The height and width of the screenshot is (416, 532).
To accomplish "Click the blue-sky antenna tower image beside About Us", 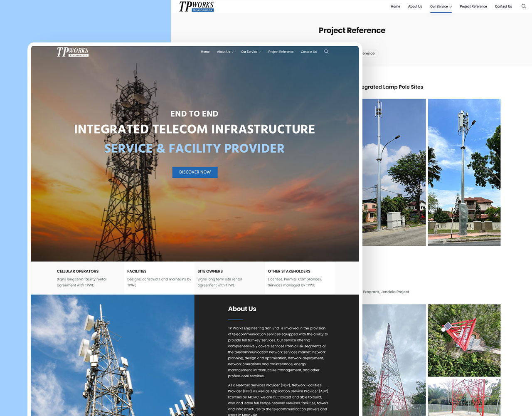I will coord(112,356).
